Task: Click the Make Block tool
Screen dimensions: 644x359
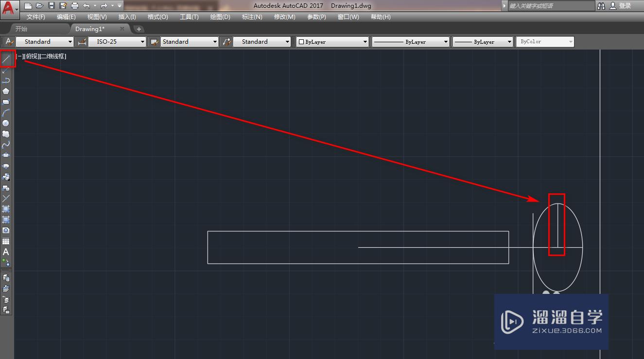Action: [x=6, y=188]
